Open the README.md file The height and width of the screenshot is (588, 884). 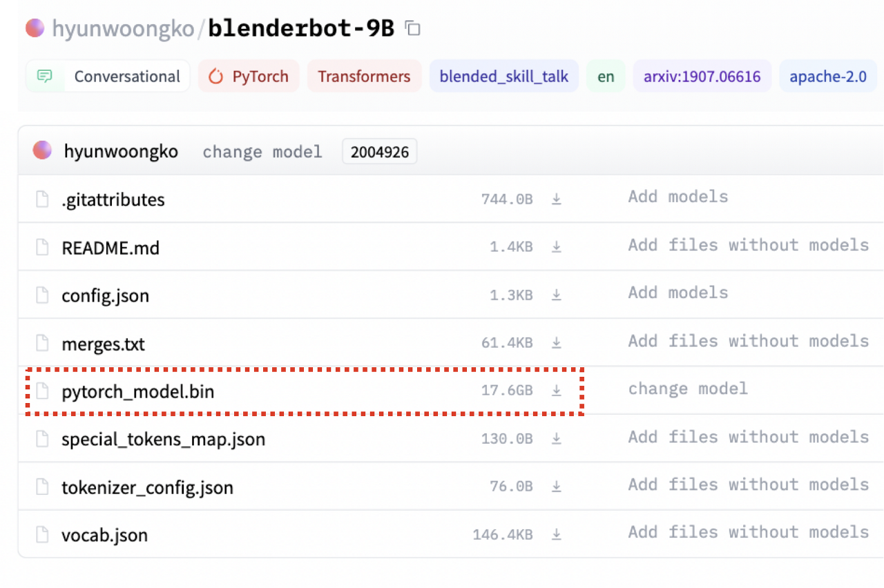(x=110, y=248)
